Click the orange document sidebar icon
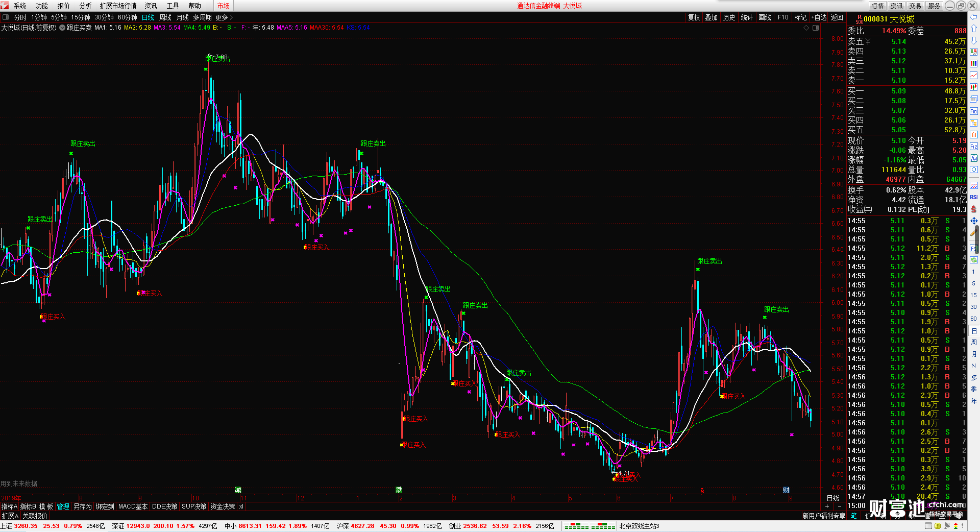 tap(974, 134)
